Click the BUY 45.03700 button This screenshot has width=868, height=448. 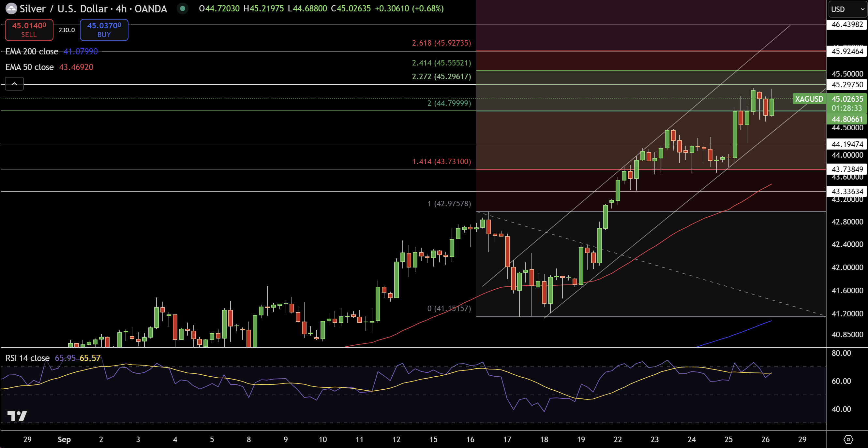coord(104,30)
